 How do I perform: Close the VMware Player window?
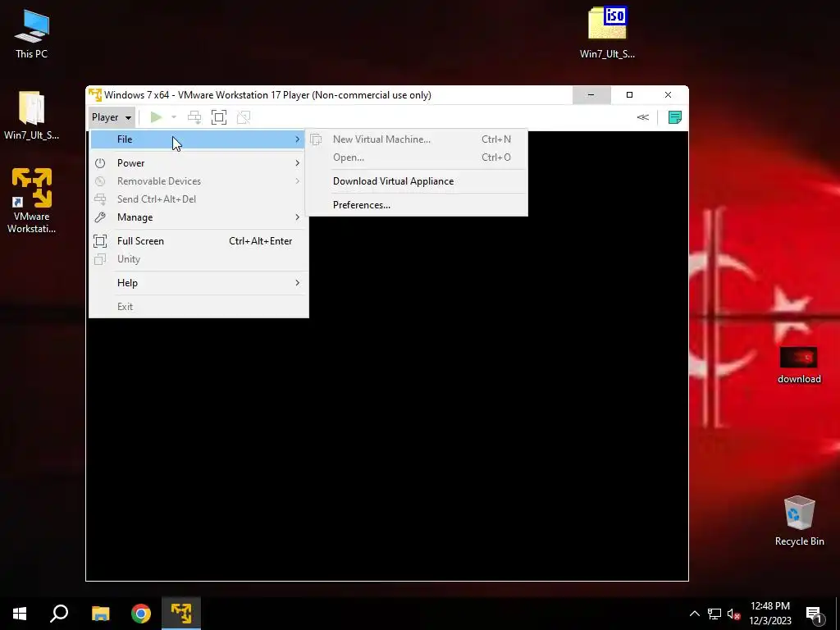coord(668,95)
